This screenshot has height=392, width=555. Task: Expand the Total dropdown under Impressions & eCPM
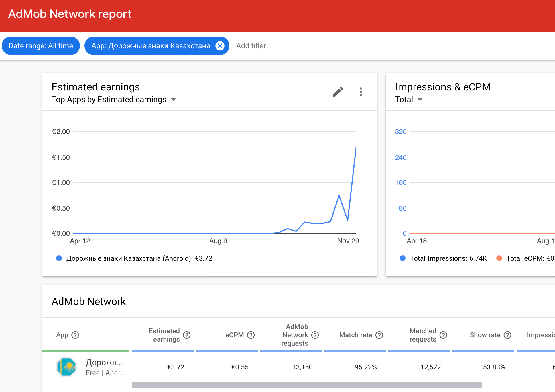tap(409, 100)
